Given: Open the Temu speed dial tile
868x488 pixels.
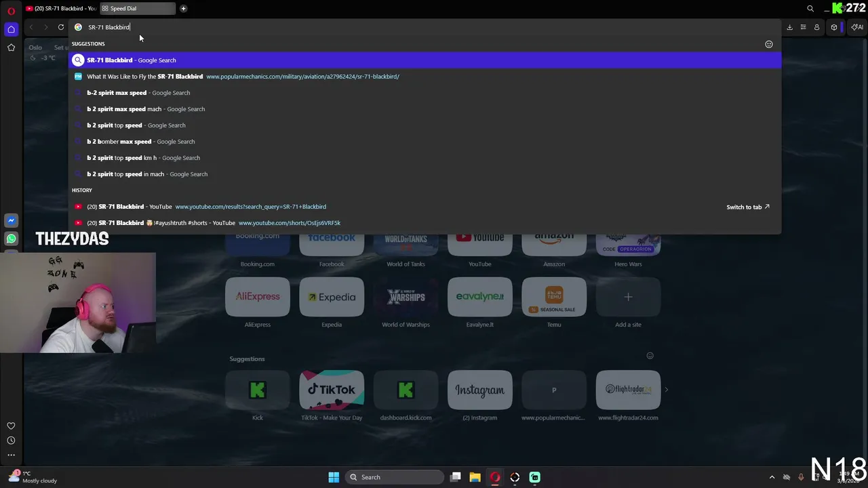Looking at the screenshot, I should [x=554, y=297].
